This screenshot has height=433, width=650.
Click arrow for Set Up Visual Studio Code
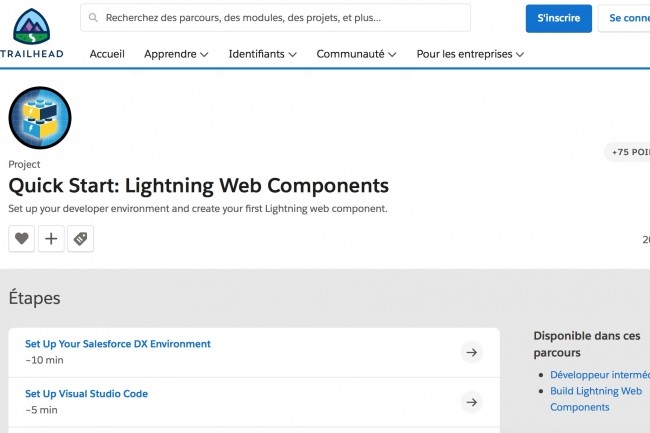pos(472,402)
